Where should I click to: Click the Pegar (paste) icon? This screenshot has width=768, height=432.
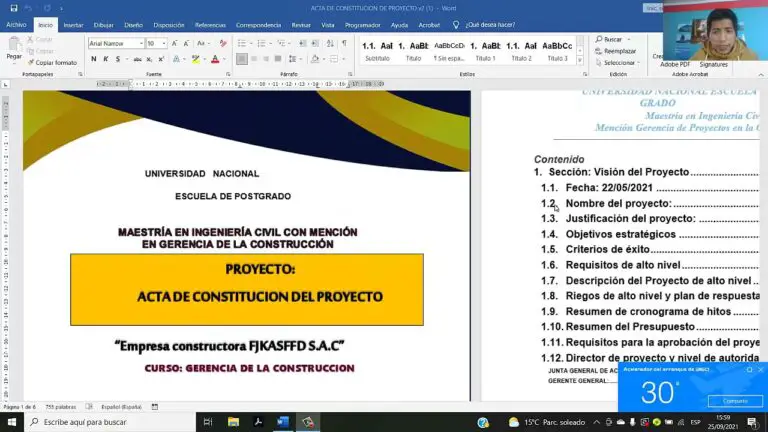click(x=14, y=46)
